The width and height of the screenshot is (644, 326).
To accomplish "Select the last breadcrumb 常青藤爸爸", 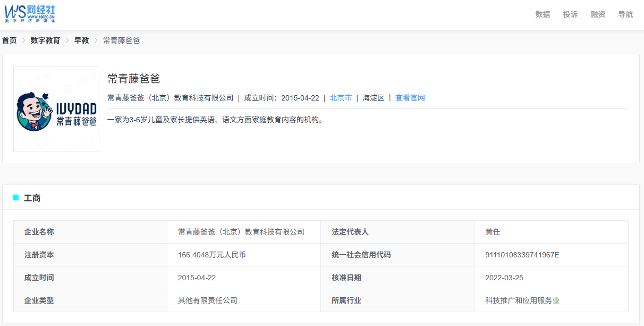I will pos(122,40).
